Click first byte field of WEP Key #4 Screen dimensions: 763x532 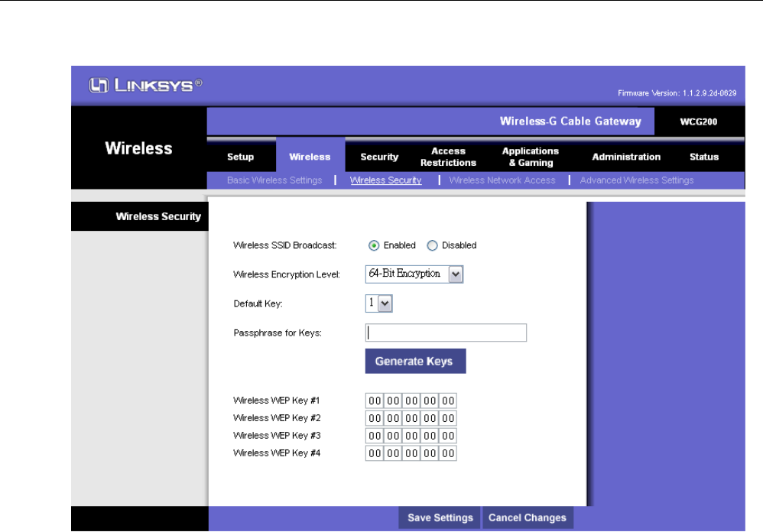[x=375, y=453]
